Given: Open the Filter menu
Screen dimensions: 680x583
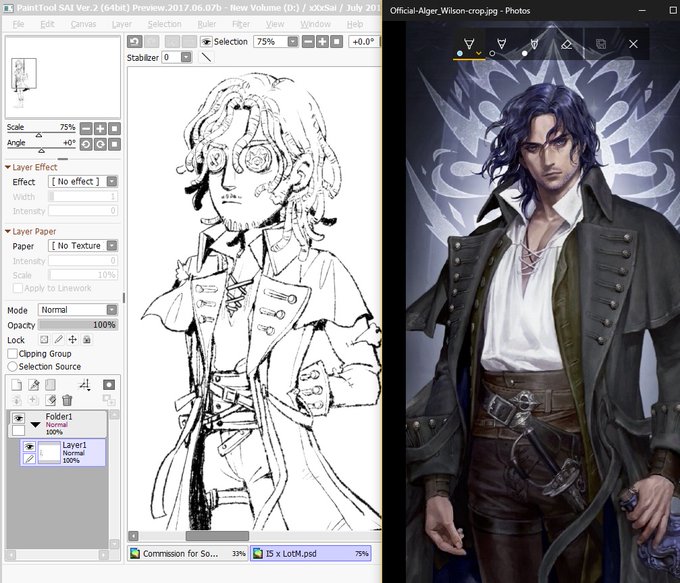Looking at the screenshot, I should [241, 24].
